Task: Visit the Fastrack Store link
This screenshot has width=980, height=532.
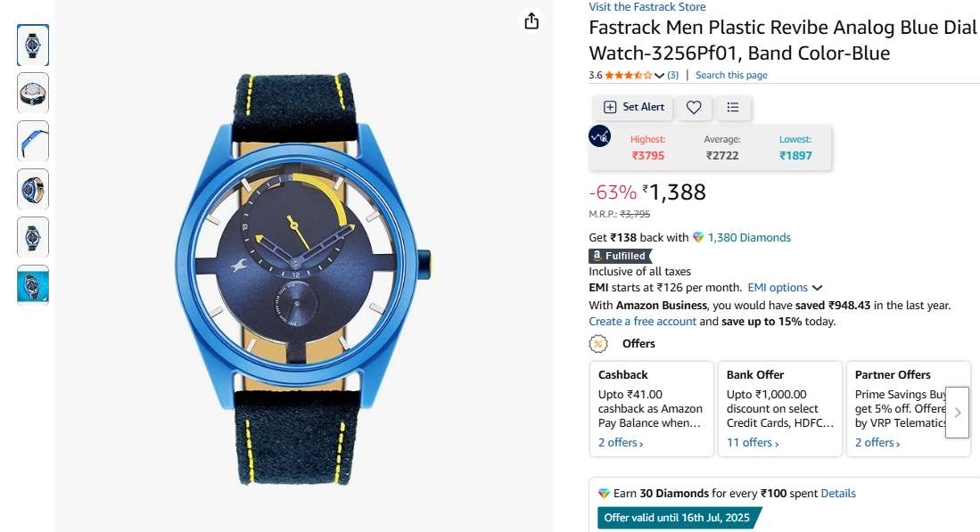Action: 647,7
